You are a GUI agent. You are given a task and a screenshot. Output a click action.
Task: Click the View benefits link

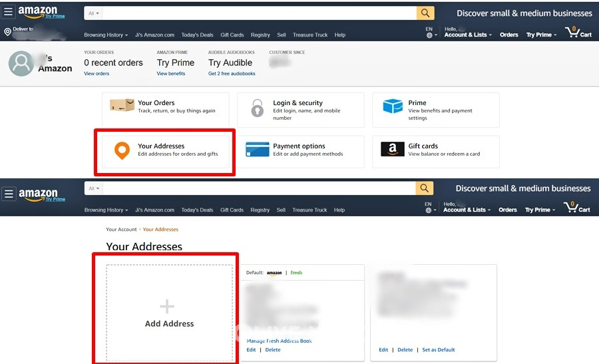(x=171, y=73)
